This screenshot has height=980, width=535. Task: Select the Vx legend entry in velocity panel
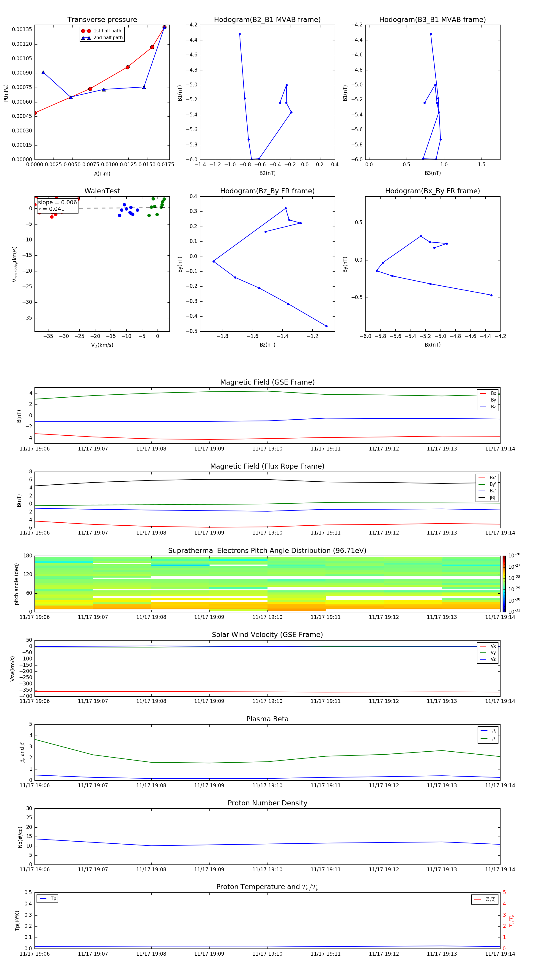click(x=488, y=646)
